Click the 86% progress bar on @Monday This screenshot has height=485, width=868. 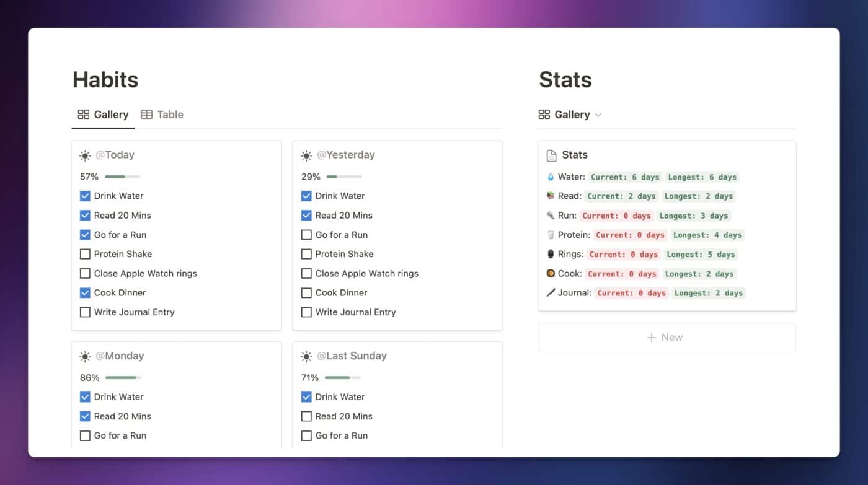(x=123, y=378)
